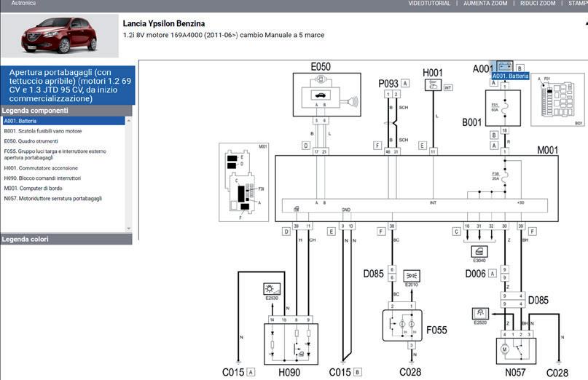This screenshot has width=588, height=380.
Task: Select A001. Batteria in component legend
Action: (63, 121)
